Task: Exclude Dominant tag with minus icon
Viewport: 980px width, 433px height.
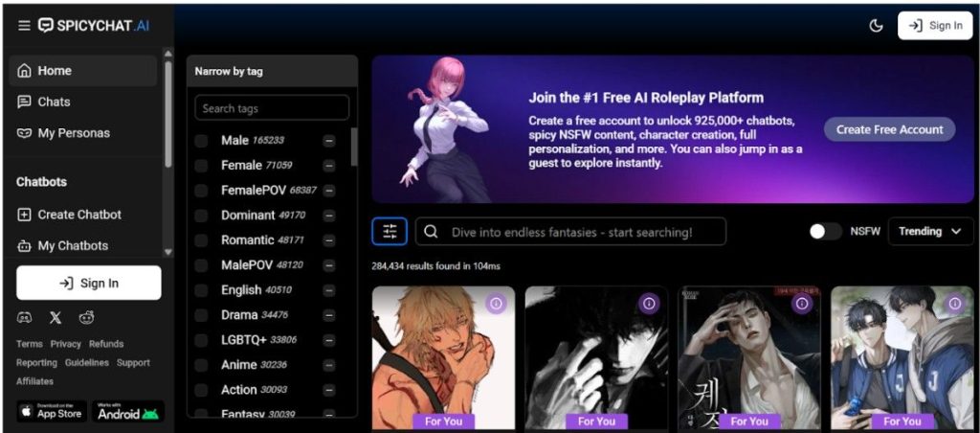Action: [329, 216]
